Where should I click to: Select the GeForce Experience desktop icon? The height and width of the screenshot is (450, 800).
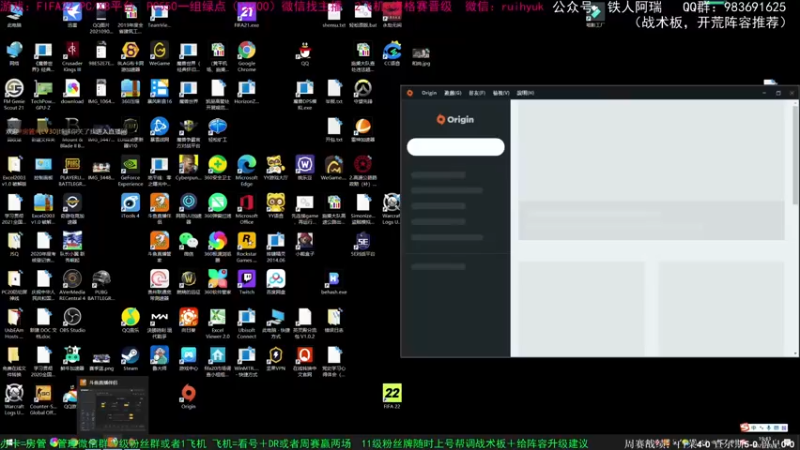tap(130, 171)
